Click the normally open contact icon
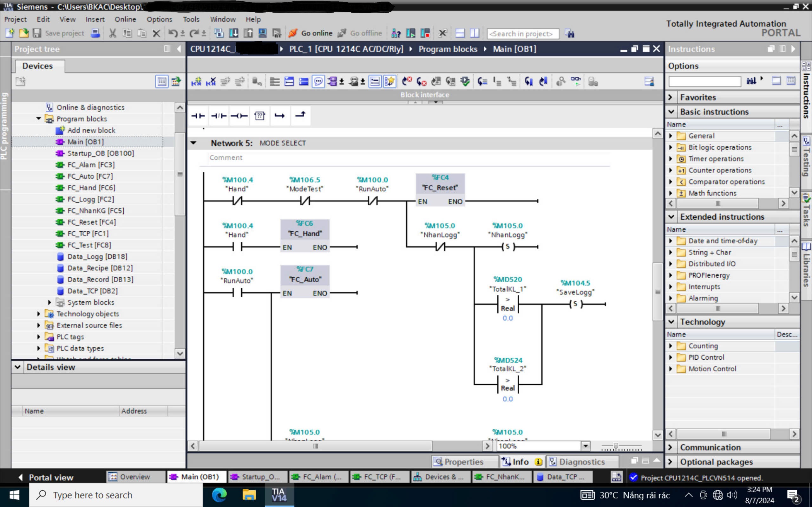The image size is (812, 507). pyautogui.click(x=198, y=116)
